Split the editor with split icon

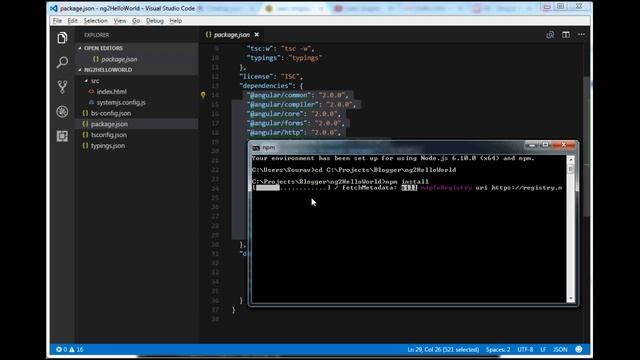point(566,35)
